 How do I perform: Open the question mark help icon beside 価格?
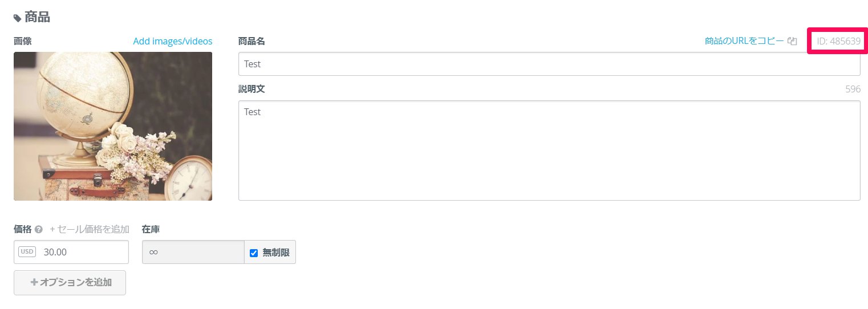pyautogui.click(x=39, y=229)
